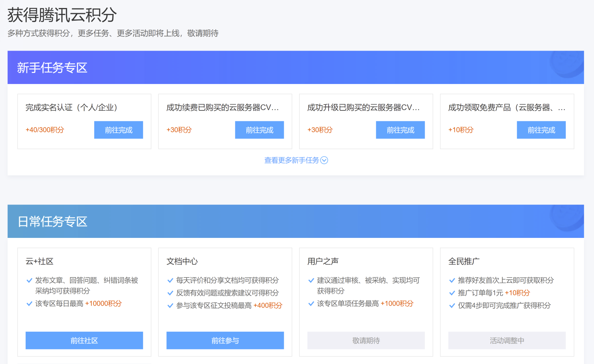Click checkmark beside 反馈有效问题或搜索建议 line
Viewport: 594px width, 364px height.
[x=170, y=293]
